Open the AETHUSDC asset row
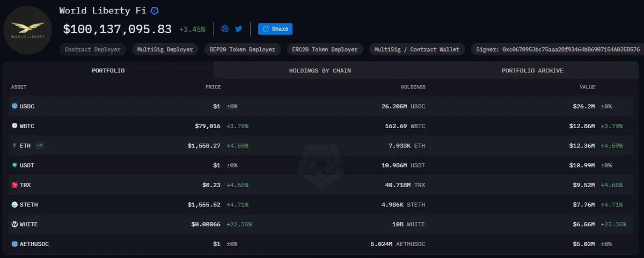 coord(322,244)
